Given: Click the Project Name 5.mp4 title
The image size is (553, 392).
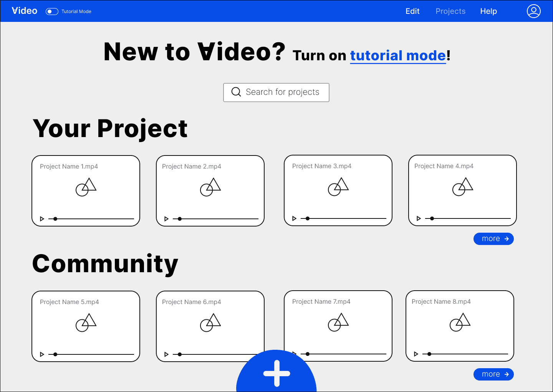Looking at the screenshot, I should (x=70, y=302).
